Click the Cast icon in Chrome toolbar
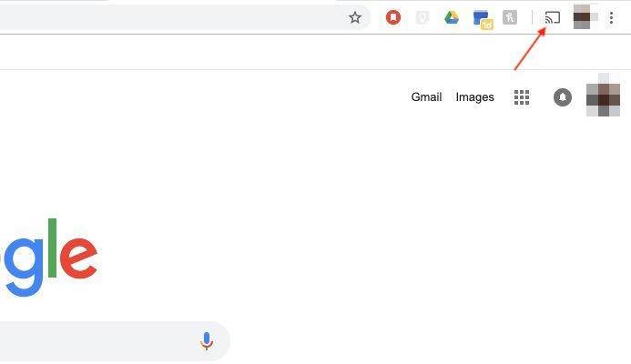631x364 pixels. 552,17
